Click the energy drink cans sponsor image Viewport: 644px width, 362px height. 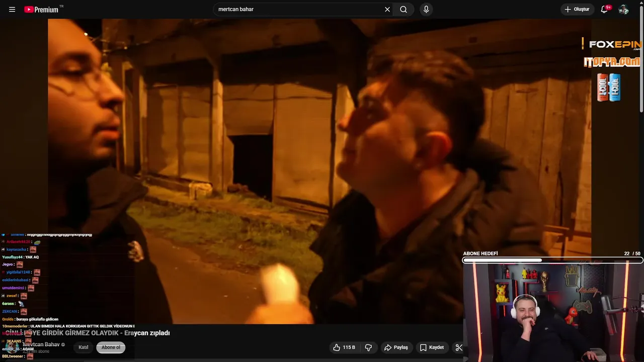[x=609, y=87]
